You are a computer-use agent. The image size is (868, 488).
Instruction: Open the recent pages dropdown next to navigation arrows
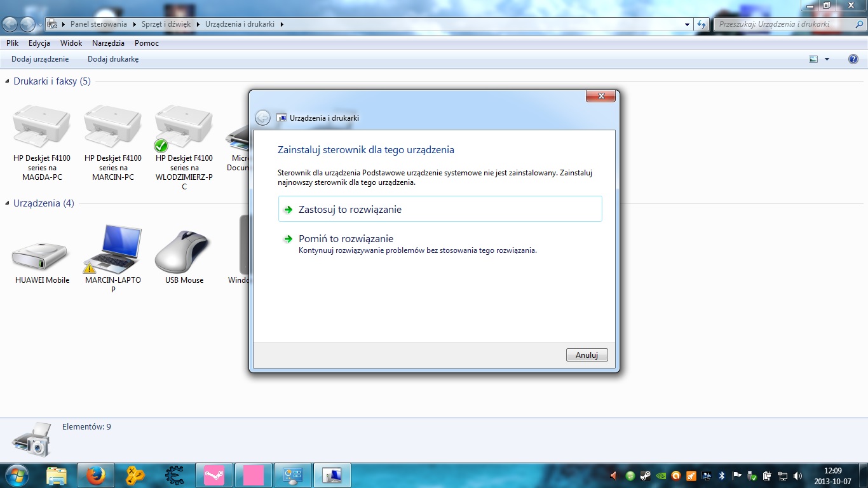40,25
